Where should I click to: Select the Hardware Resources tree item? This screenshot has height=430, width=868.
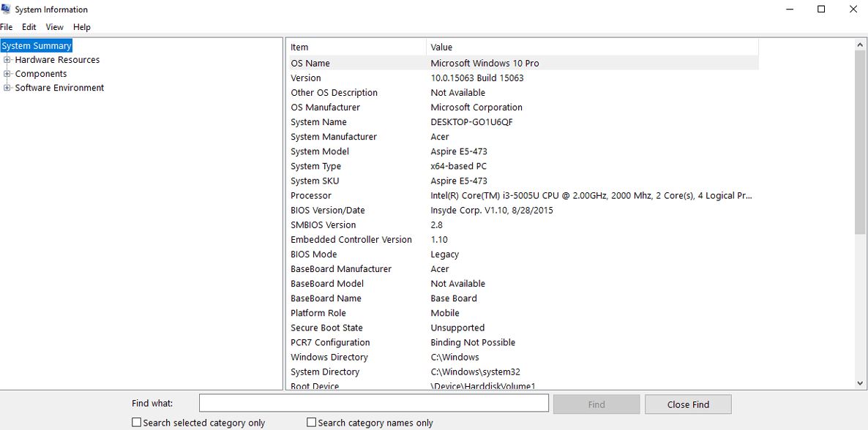pyautogui.click(x=57, y=60)
